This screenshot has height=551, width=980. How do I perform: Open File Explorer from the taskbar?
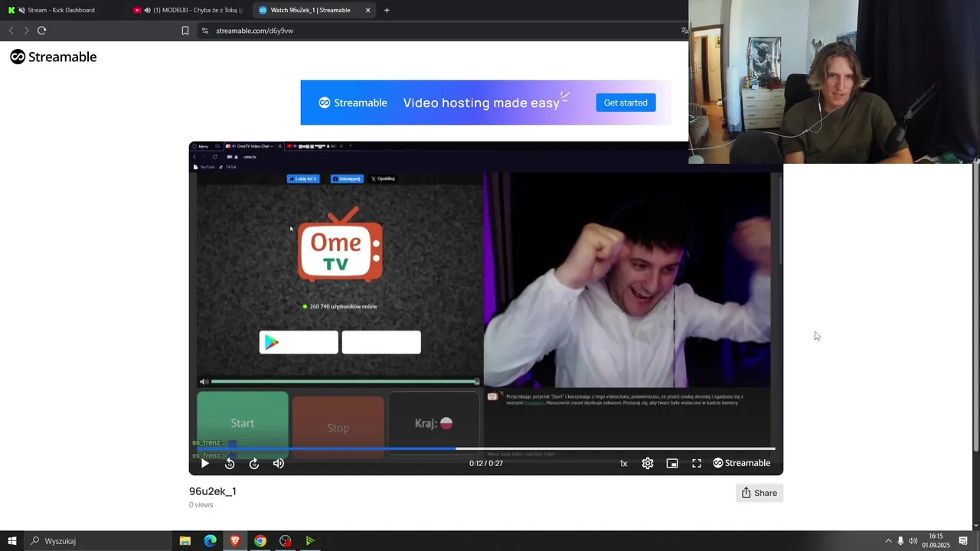pyautogui.click(x=185, y=541)
